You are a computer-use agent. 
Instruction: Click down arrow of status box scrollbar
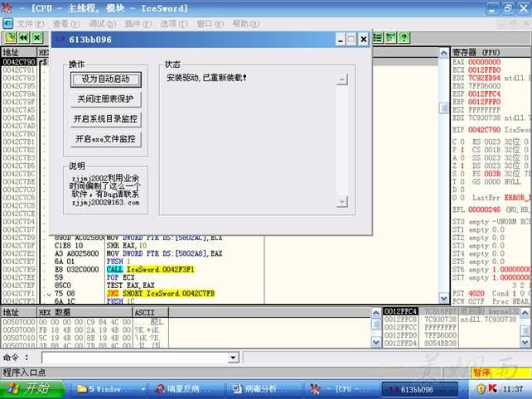pyautogui.click(x=342, y=202)
